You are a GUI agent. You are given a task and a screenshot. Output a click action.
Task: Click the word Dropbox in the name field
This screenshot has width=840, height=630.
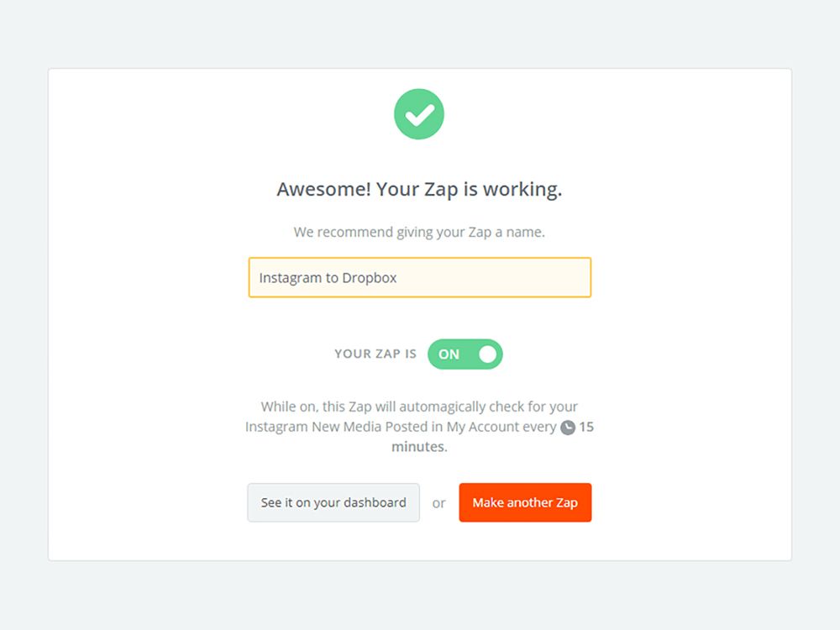tap(369, 277)
